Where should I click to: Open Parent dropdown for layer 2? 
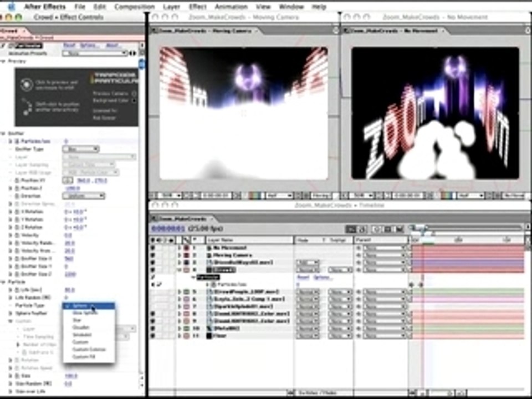tap(385, 255)
